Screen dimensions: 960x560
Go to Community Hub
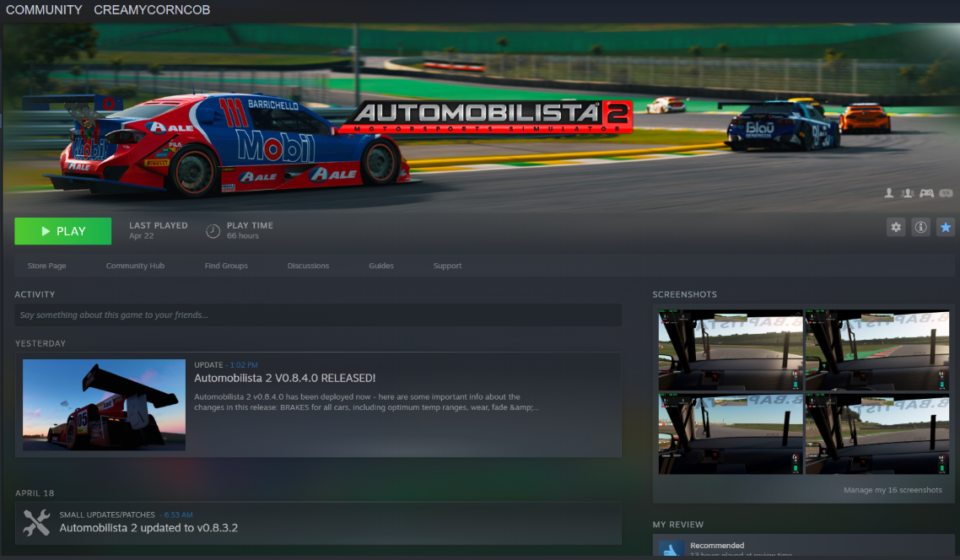[x=135, y=266]
